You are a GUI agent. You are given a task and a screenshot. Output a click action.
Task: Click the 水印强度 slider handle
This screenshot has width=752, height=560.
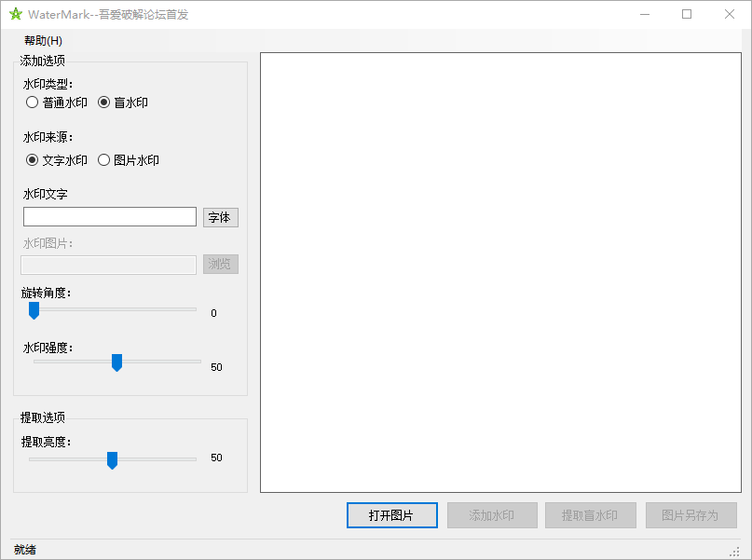click(116, 362)
